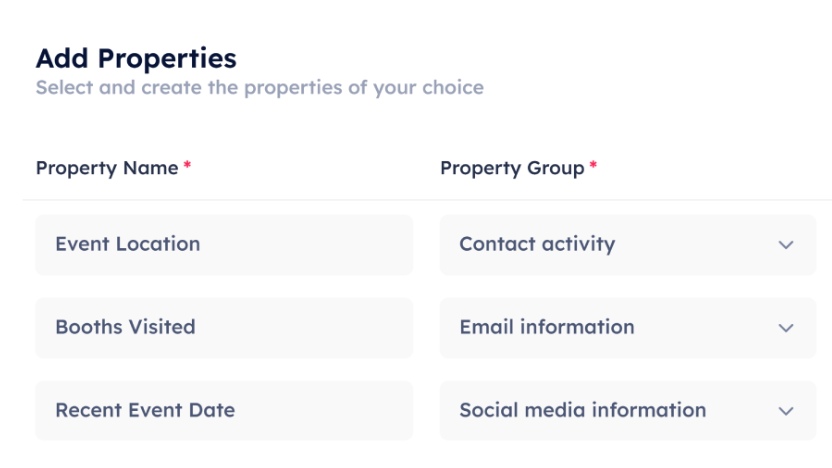The width and height of the screenshot is (832, 468).
Task: Open the Contact activity property group dropdown
Action: pyautogui.click(x=627, y=245)
